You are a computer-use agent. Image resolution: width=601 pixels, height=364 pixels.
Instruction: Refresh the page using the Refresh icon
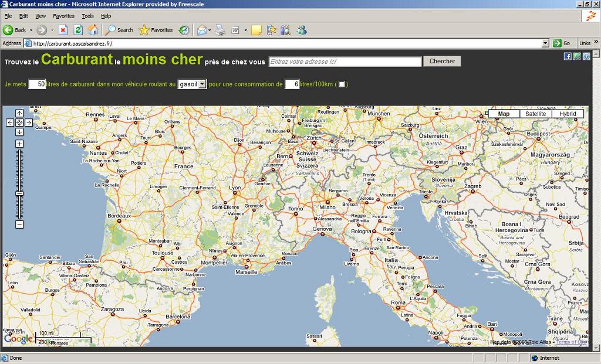tap(78, 30)
